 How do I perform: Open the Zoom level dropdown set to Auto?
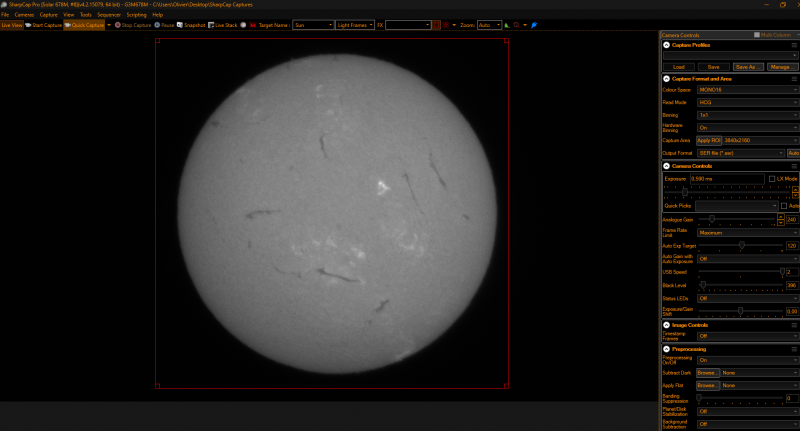point(489,25)
